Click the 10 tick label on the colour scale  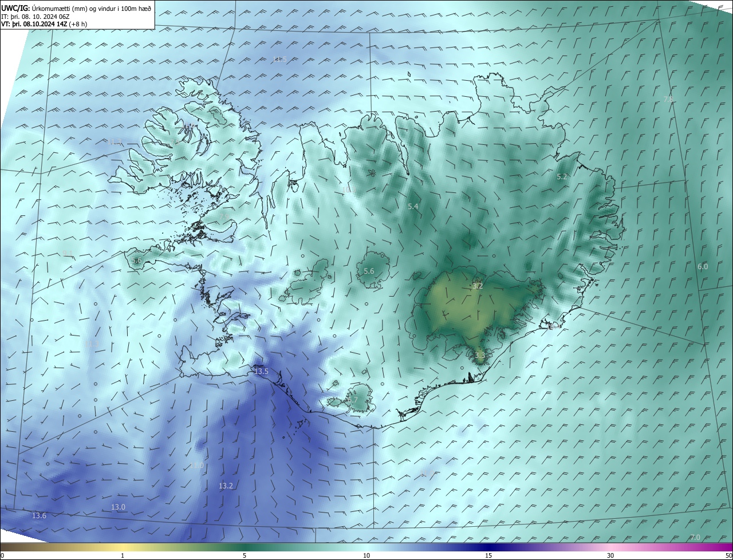[x=366, y=555]
